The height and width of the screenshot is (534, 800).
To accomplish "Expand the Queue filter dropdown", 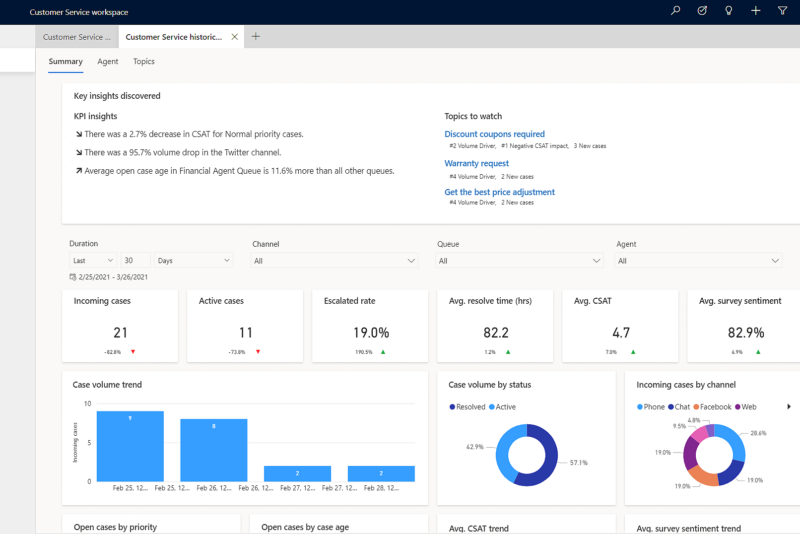I will (x=519, y=261).
